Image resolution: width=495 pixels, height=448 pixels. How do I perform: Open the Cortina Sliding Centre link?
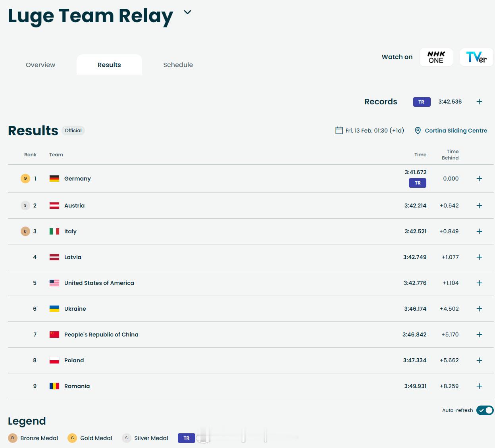pyautogui.click(x=456, y=131)
